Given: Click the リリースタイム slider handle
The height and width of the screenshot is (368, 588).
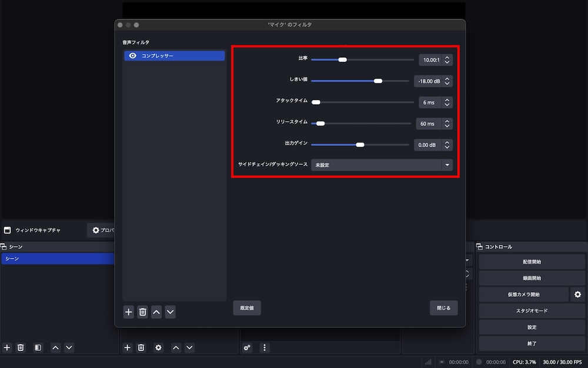Looking at the screenshot, I should click(x=320, y=124).
